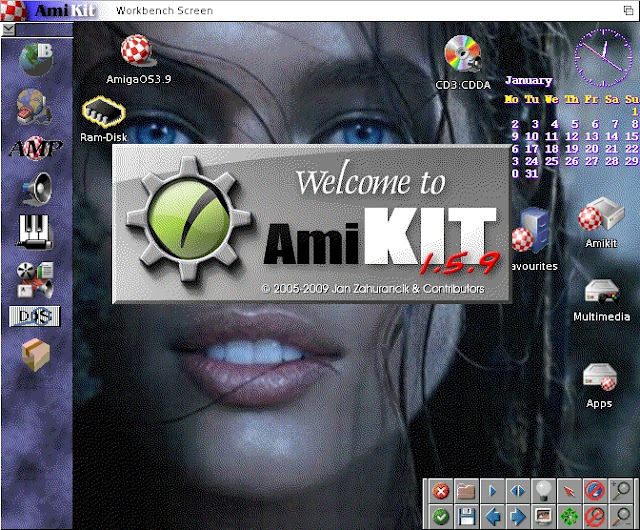
Task: Click the Sa column header in calendar
Action: pos(611,99)
